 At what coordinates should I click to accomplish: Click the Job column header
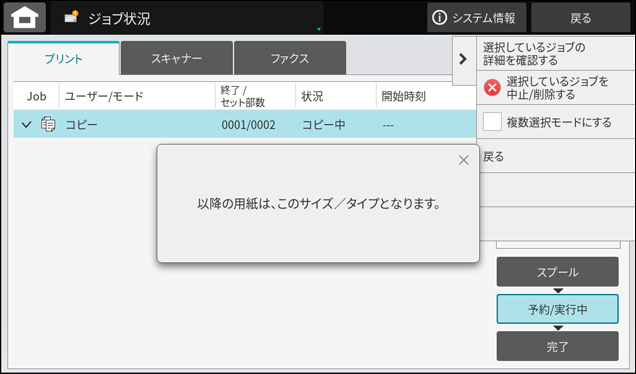pos(37,96)
